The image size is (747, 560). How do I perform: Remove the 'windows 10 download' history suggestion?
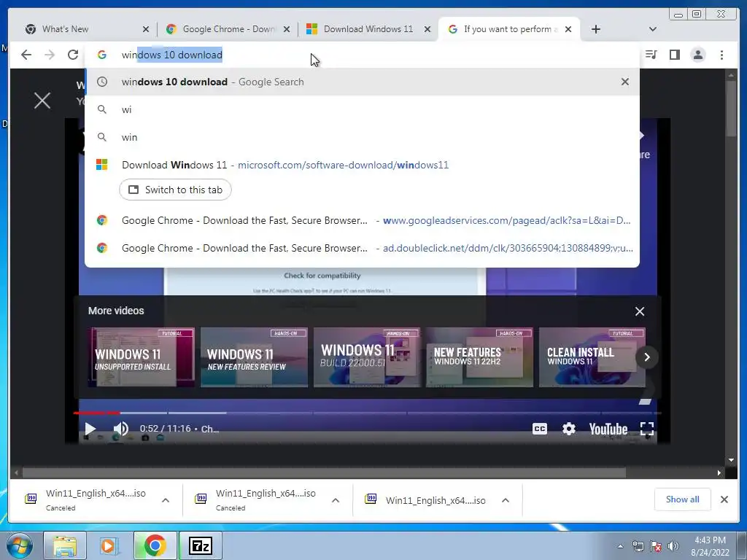point(625,82)
